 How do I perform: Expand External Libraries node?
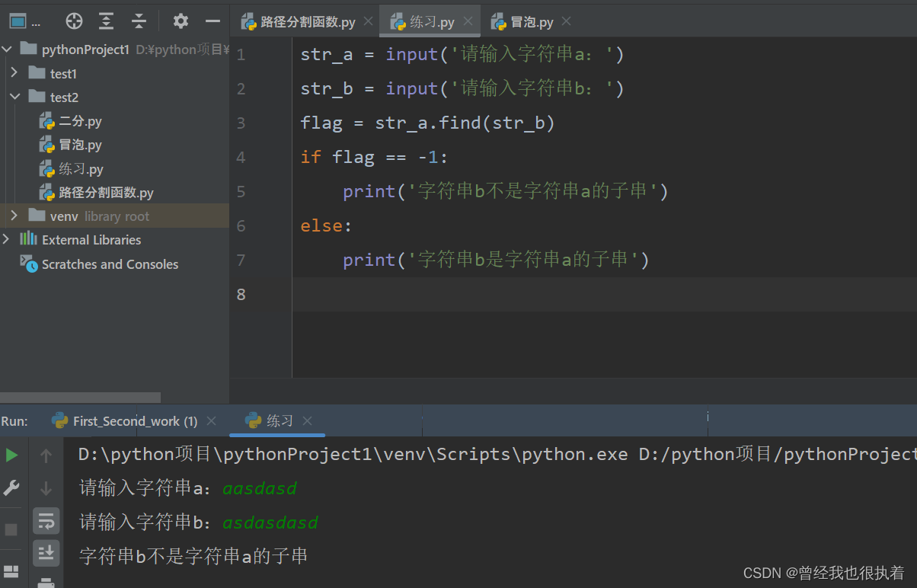[x=6, y=239]
